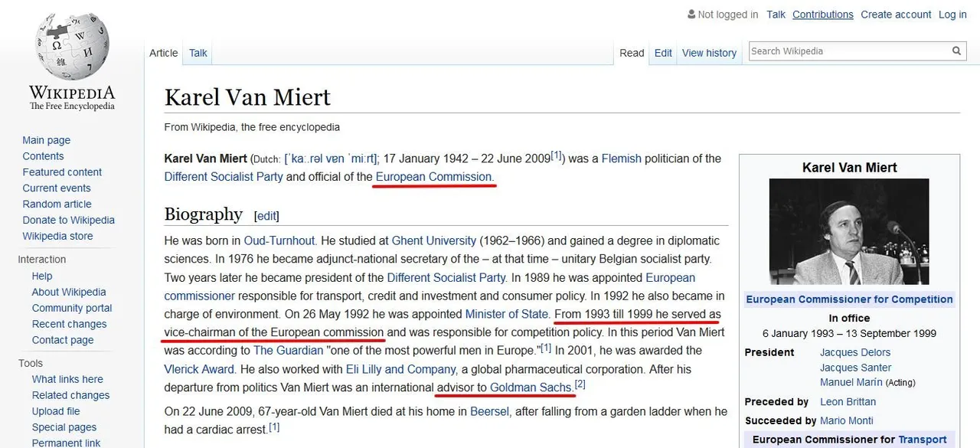Screen dimensions: 980x448
Task: Open the Contents sidebar link
Action: 43,156
